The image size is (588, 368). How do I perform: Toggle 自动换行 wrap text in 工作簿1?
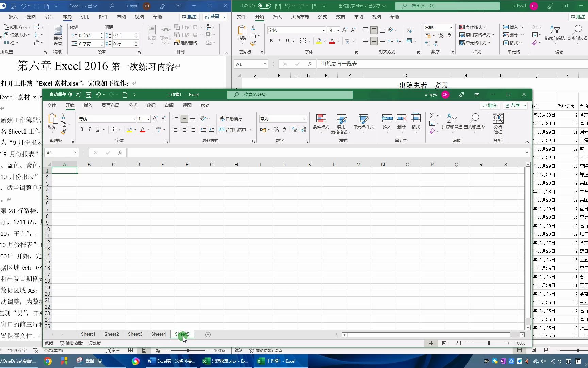coord(231,119)
